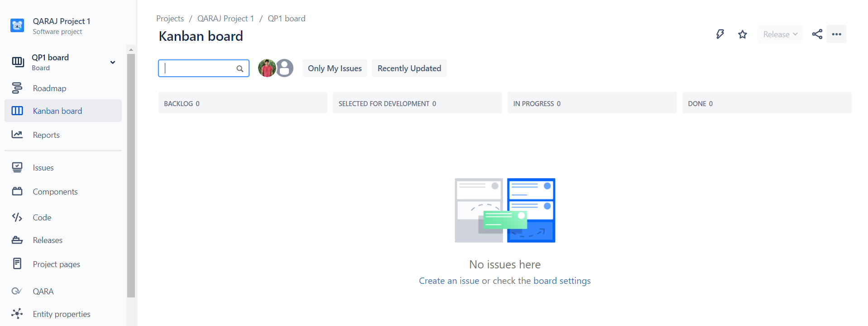The height and width of the screenshot is (326, 868).
Task: Click the Reports chart icon
Action: coord(17,135)
